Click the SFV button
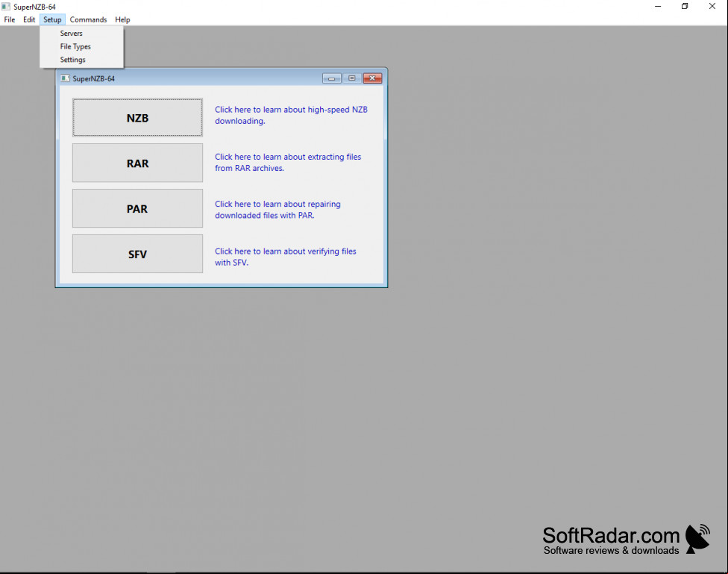 coord(137,254)
